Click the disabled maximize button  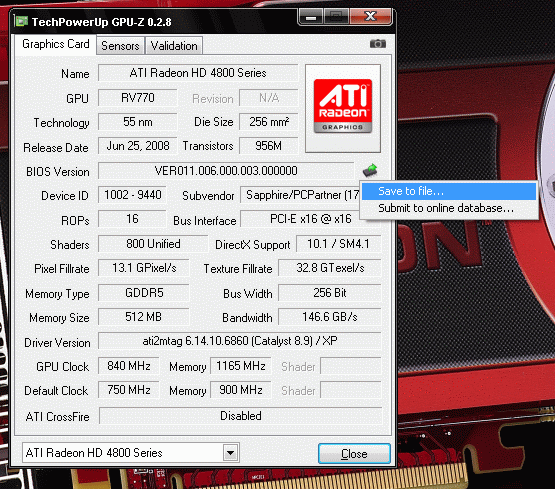click(336, 16)
